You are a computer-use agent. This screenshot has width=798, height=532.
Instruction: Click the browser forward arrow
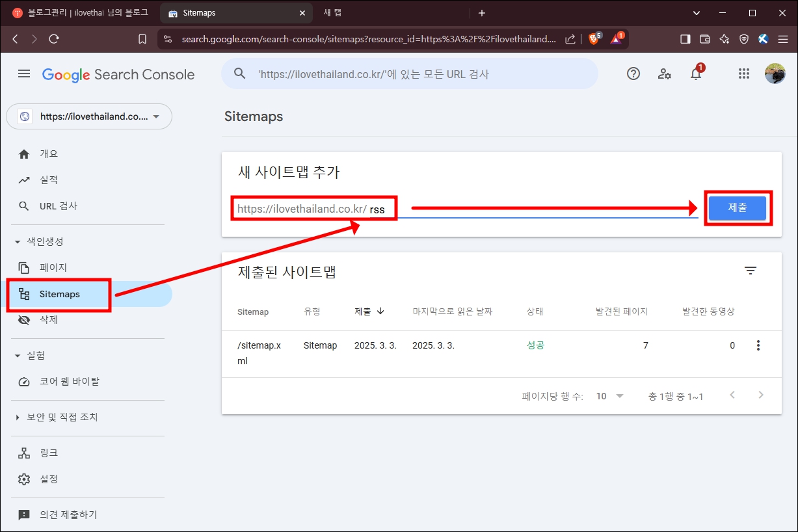coord(34,39)
